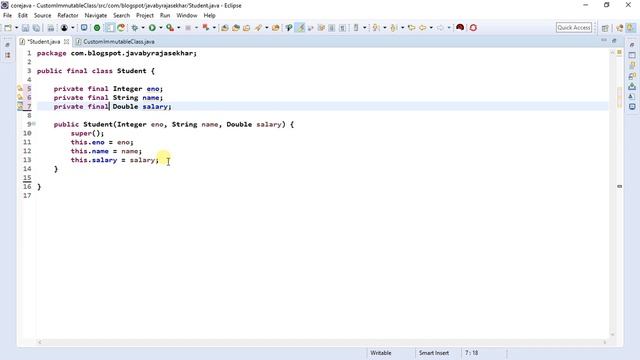This screenshot has height=360, width=640.
Task: Click the package declaration on line 1
Action: point(117,53)
